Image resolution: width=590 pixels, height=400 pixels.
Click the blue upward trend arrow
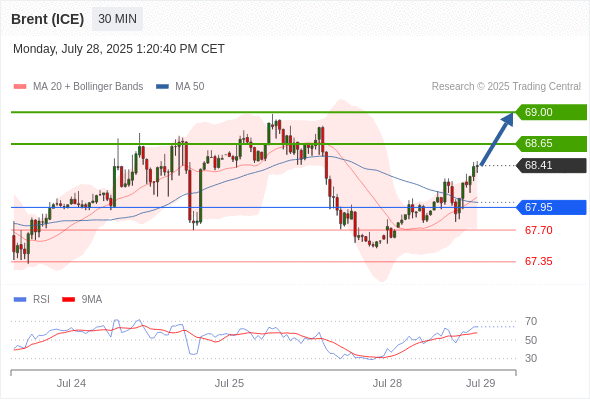pyautogui.click(x=497, y=138)
